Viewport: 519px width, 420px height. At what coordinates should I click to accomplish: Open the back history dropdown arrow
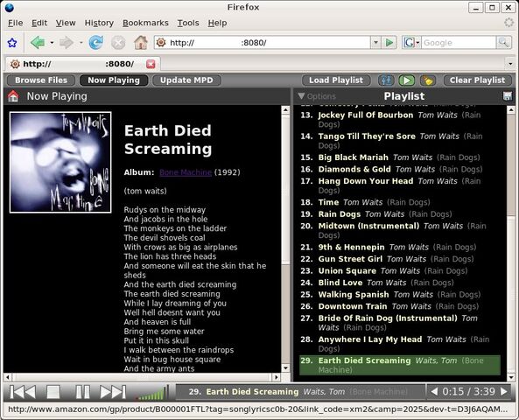coord(52,43)
